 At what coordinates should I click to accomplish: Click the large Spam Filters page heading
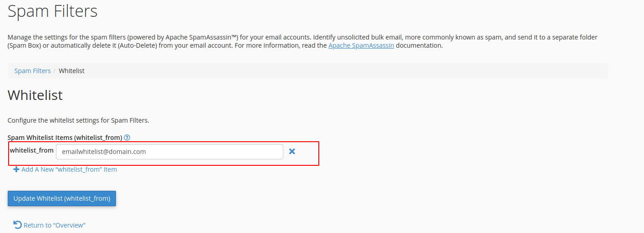point(53,11)
